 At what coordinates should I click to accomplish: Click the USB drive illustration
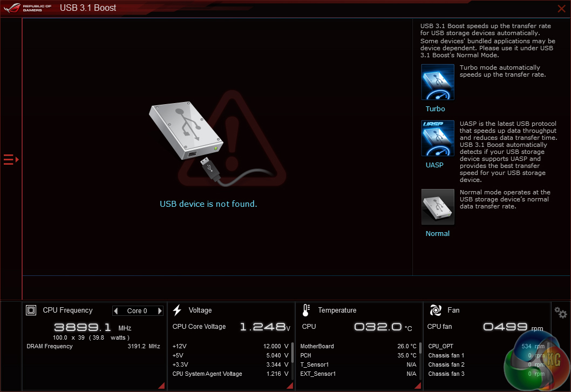click(x=187, y=131)
